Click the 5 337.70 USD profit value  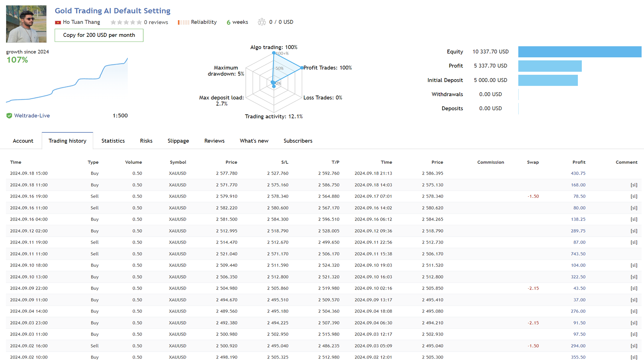(x=490, y=66)
